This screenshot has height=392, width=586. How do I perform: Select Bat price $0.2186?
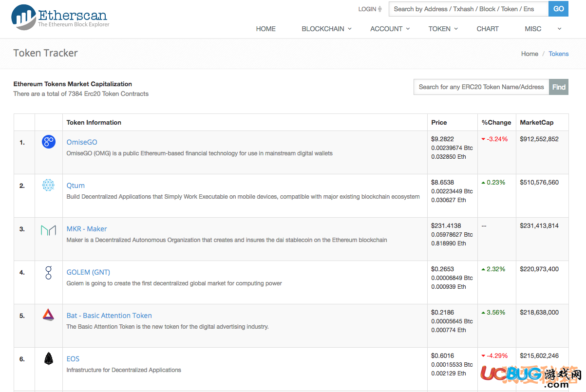(x=442, y=313)
